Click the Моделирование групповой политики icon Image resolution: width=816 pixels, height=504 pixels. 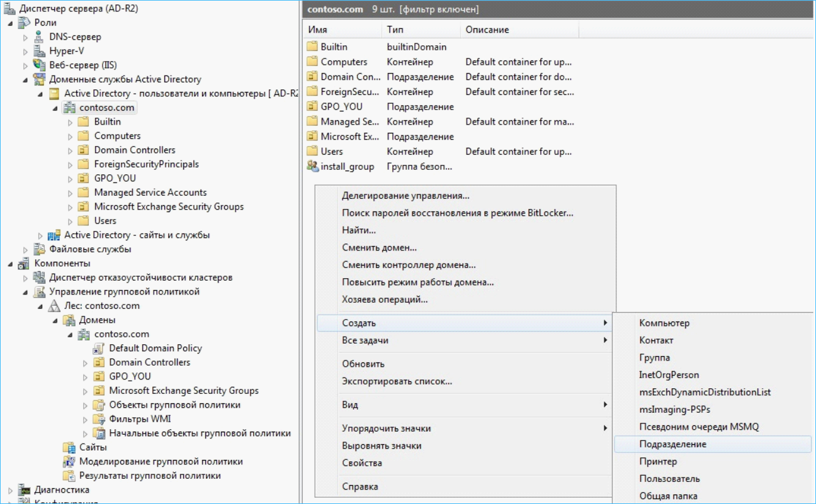point(69,462)
